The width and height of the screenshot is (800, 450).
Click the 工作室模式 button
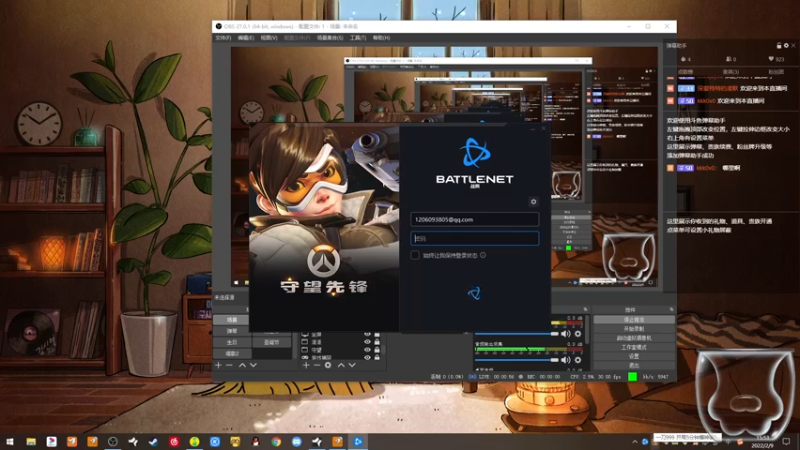coord(634,347)
